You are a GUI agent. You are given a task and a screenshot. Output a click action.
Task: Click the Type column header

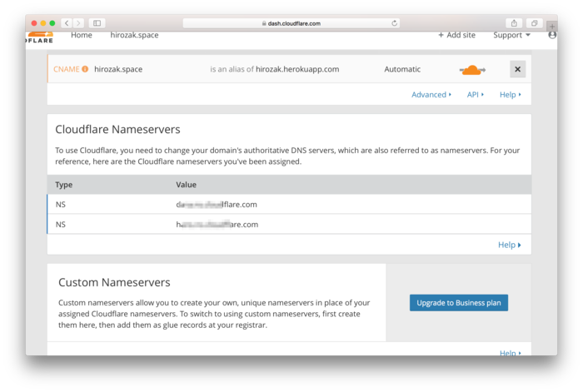[63, 185]
